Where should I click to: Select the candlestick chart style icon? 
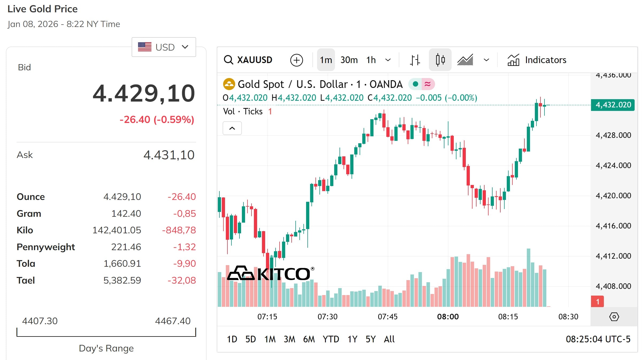pos(440,60)
